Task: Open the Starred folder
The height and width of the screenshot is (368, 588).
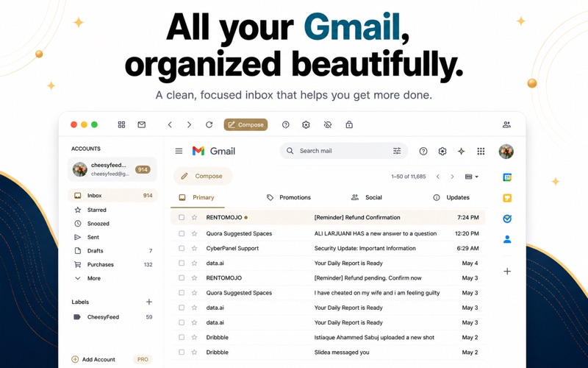Action: point(113,210)
